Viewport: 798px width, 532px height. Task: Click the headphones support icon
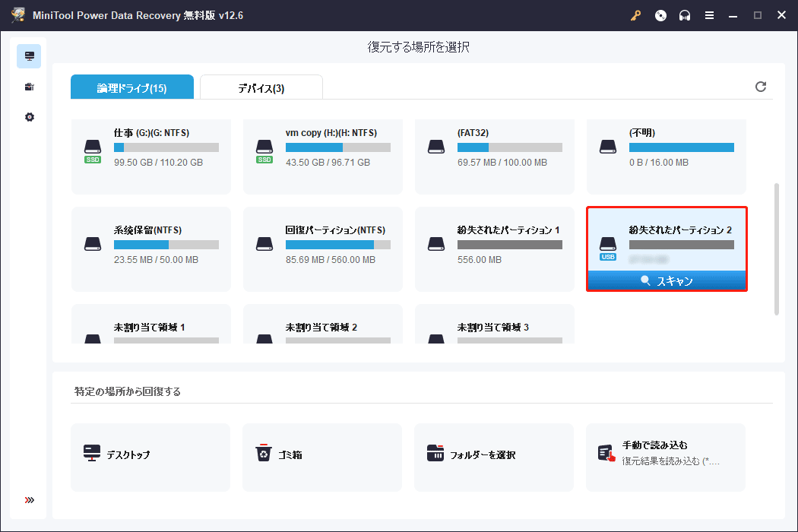tap(685, 15)
